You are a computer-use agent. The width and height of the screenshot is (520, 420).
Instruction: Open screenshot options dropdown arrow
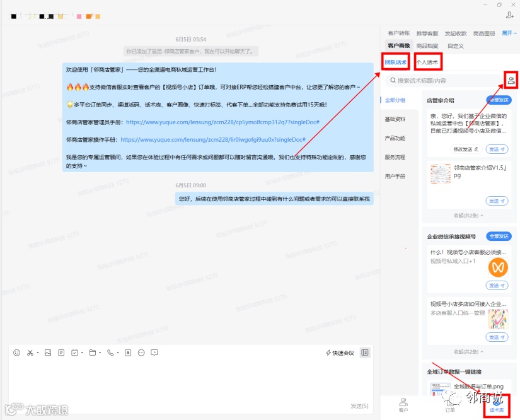coord(38,353)
